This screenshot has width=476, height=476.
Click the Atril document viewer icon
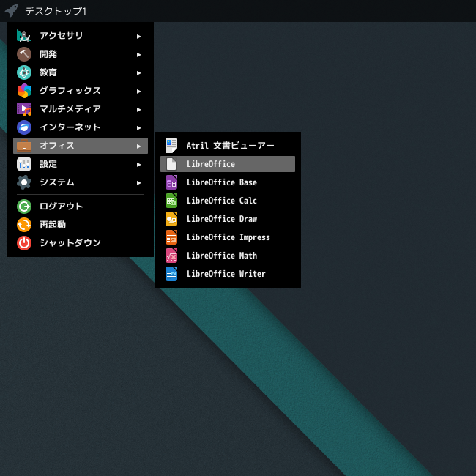coord(171,146)
